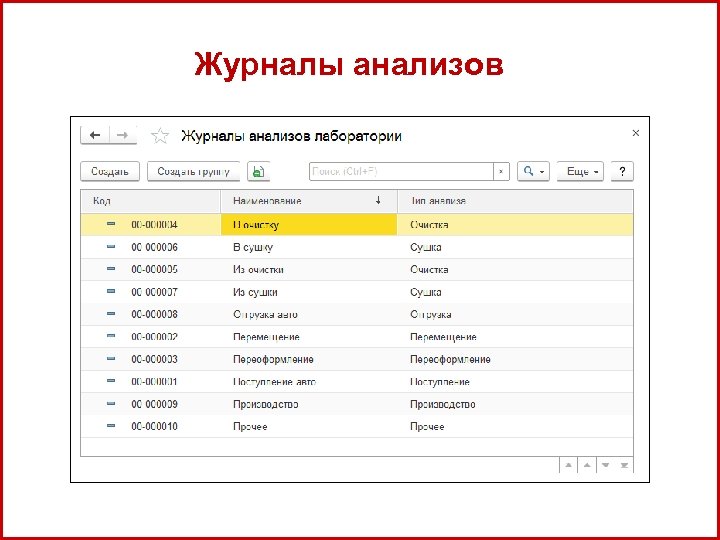This screenshot has height=540, width=720.
Task: Sort by the Тип анализа column header
Action: [x=515, y=201]
